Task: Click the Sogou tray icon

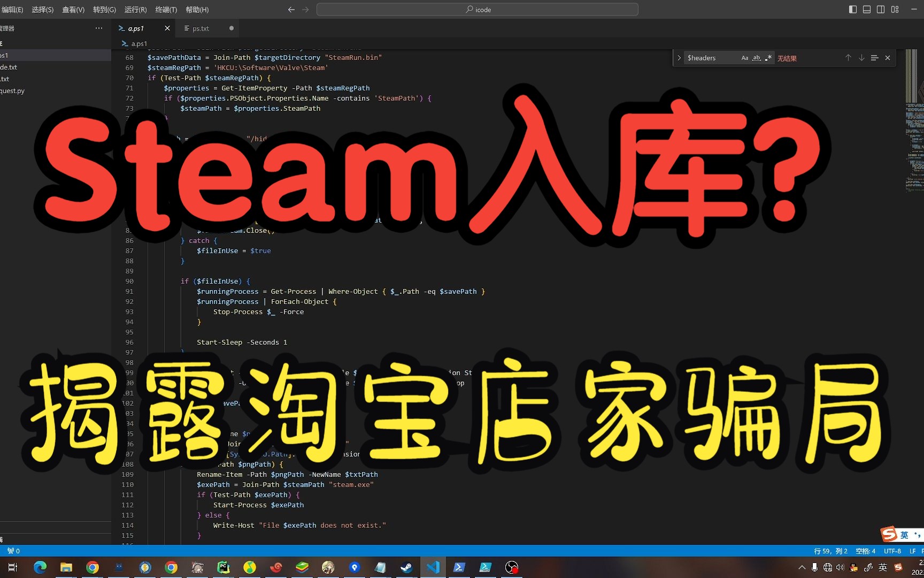Action: [898, 567]
